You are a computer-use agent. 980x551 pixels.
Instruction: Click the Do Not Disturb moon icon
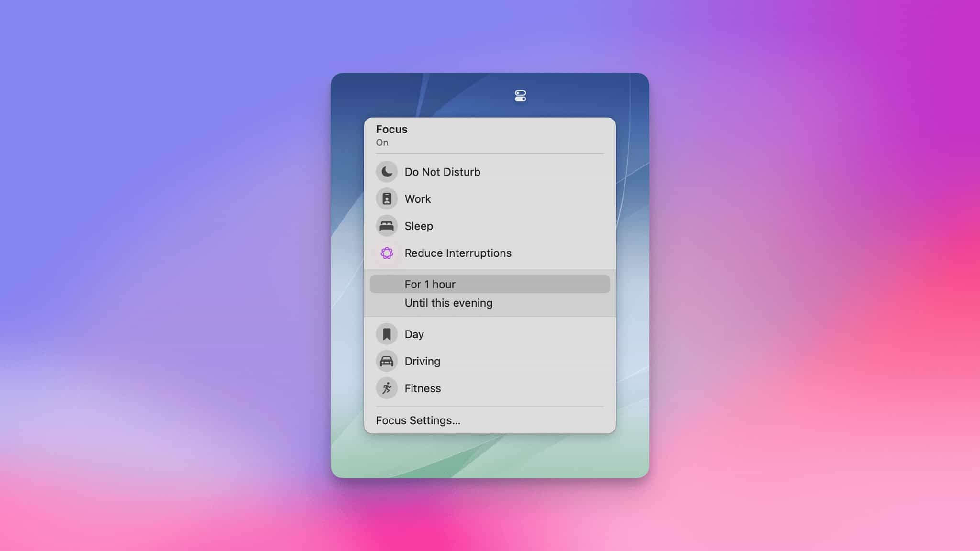[387, 172]
